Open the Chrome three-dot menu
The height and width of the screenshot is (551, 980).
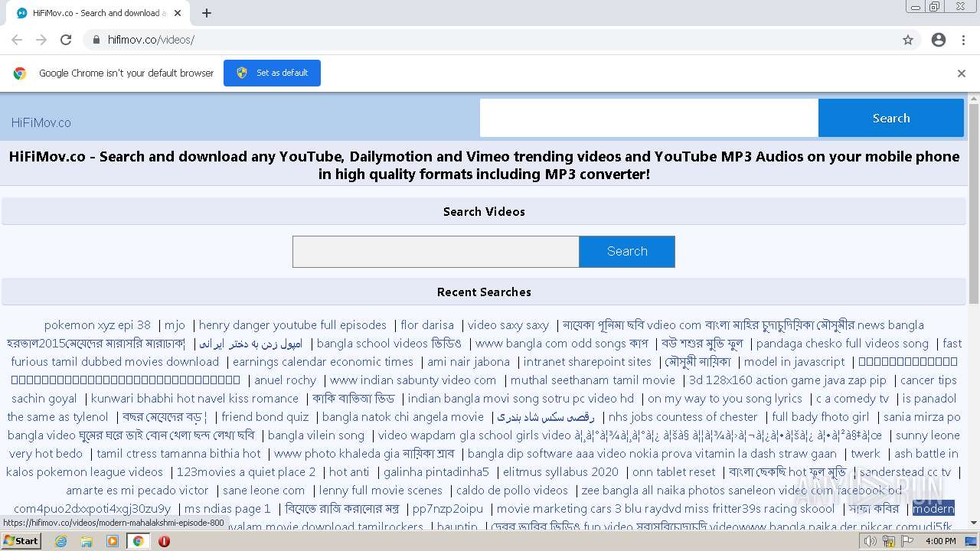[x=963, y=40]
